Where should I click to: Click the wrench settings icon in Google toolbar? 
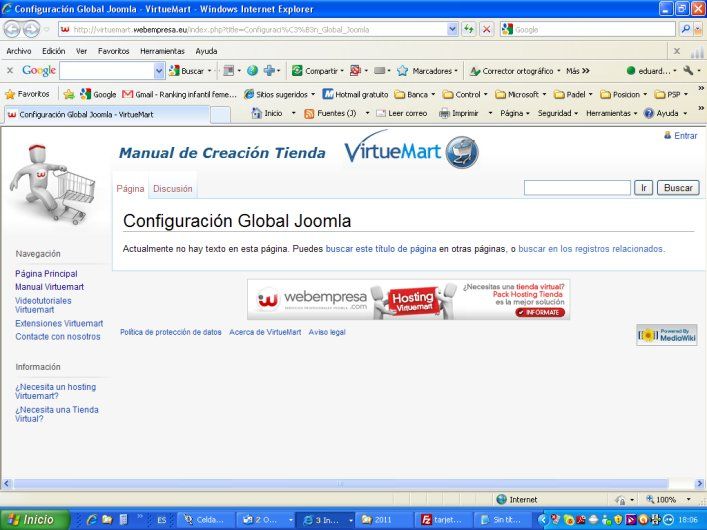pos(688,71)
